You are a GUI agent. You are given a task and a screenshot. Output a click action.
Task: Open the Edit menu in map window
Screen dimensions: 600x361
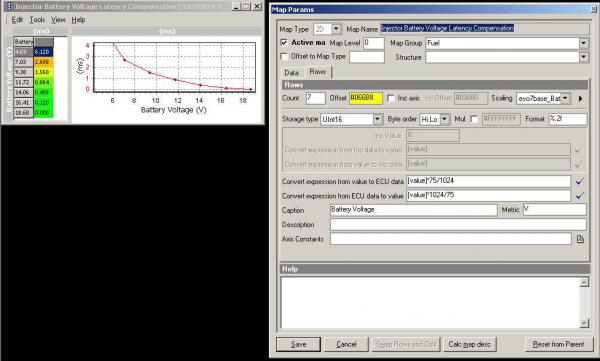pos(17,20)
